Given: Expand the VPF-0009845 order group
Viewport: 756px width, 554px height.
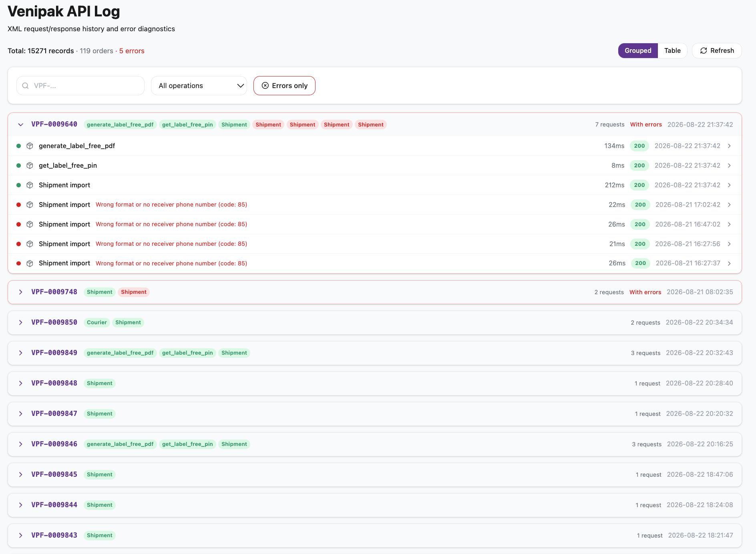Looking at the screenshot, I should (x=20, y=475).
